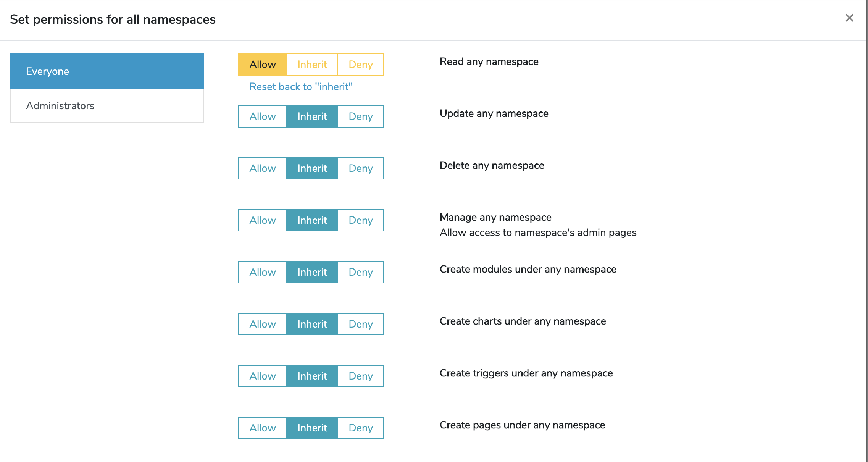Deny creating pages under any namespace
The width and height of the screenshot is (868, 462).
(360, 428)
